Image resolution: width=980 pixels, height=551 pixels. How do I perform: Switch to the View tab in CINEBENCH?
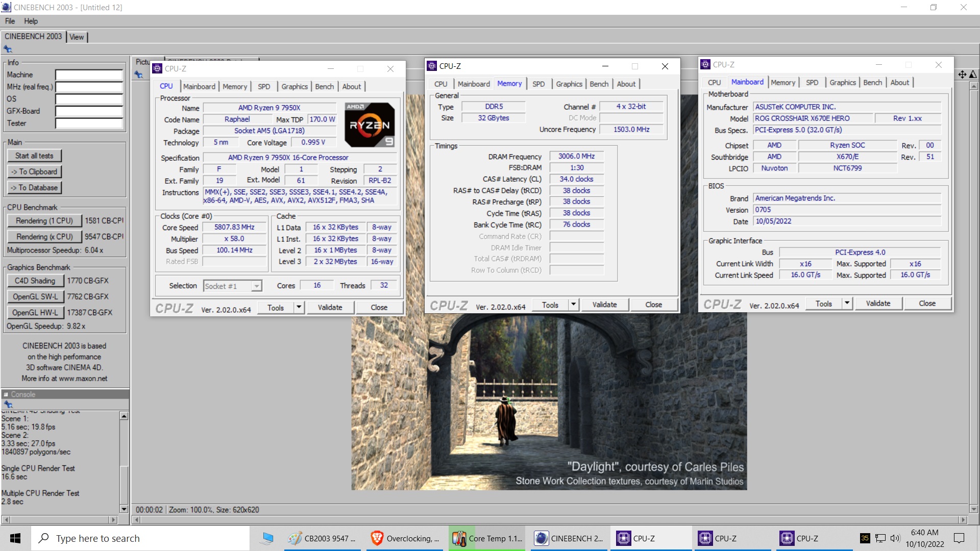77,37
